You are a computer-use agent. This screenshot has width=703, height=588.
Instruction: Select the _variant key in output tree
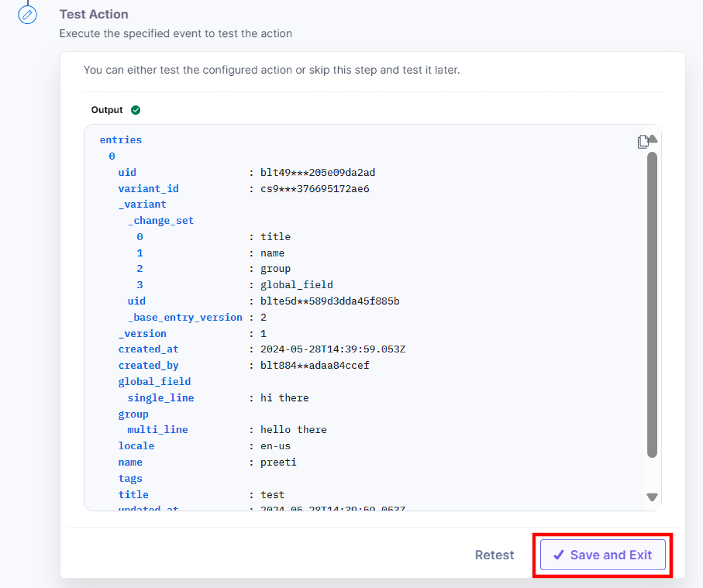pyautogui.click(x=142, y=204)
